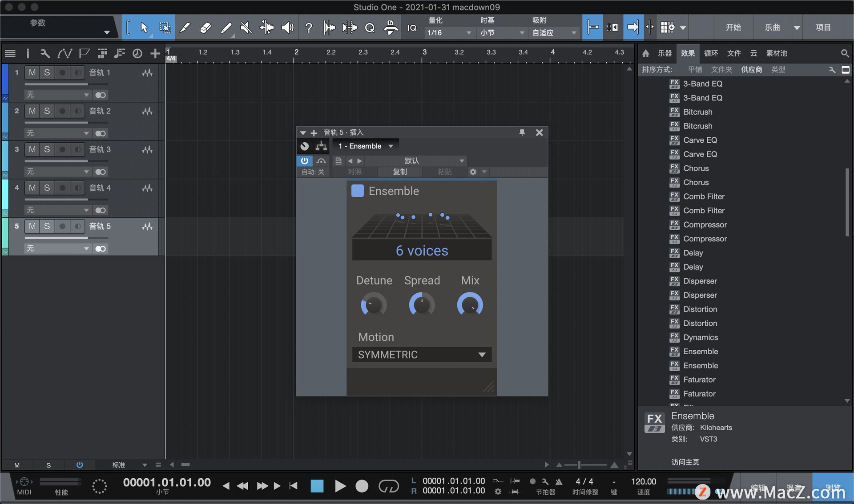Click the 6 voices display
Viewport: 854px width, 504px height.
tap(422, 251)
